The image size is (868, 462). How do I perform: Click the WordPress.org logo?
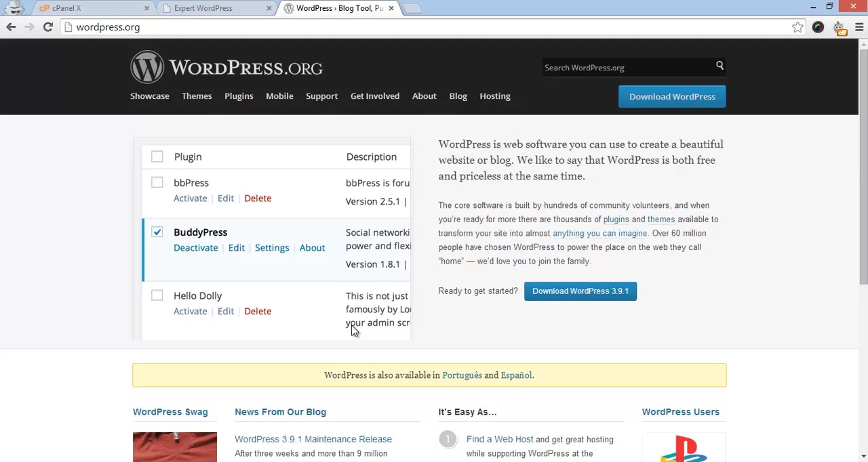pos(226,67)
